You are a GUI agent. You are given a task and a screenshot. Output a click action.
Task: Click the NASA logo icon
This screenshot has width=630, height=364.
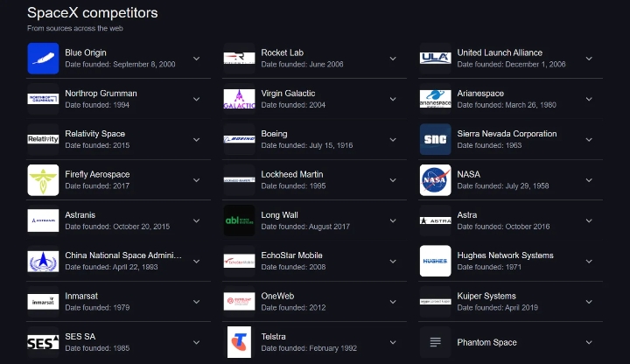pos(435,180)
